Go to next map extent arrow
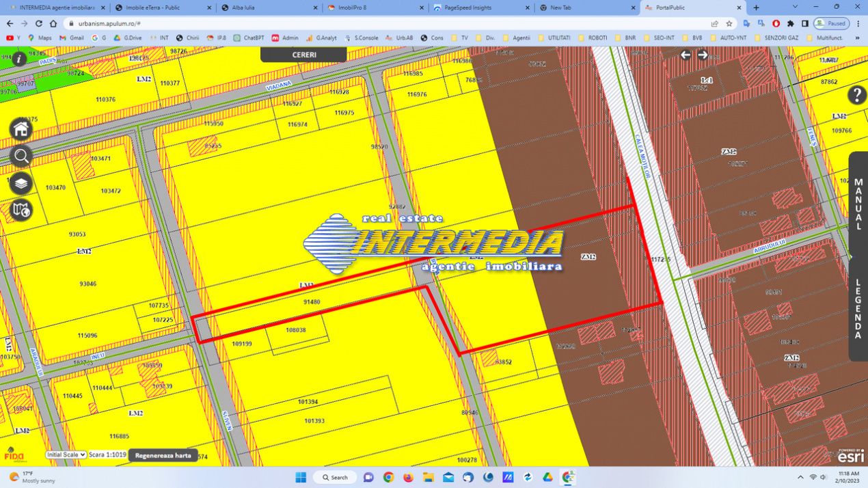Image resolution: width=868 pixels, height=488 pixels. pyautogui.click(x=703, y=55)
